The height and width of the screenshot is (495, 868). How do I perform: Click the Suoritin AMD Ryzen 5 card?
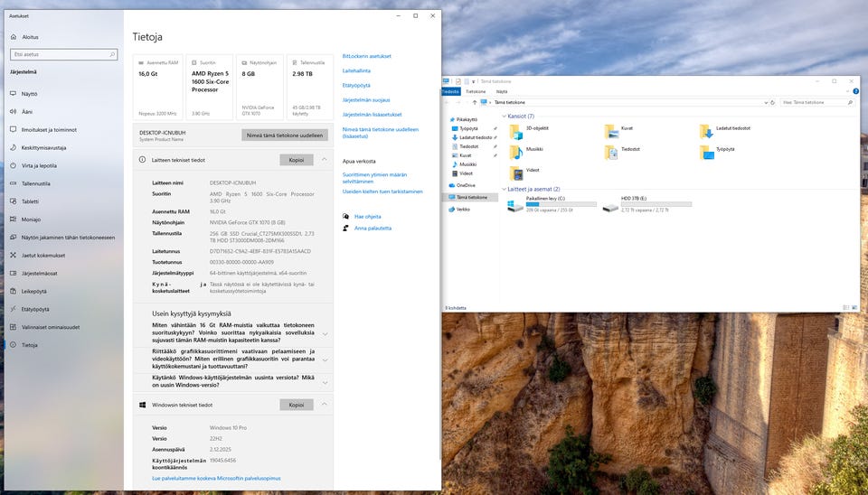pos(209,87)
